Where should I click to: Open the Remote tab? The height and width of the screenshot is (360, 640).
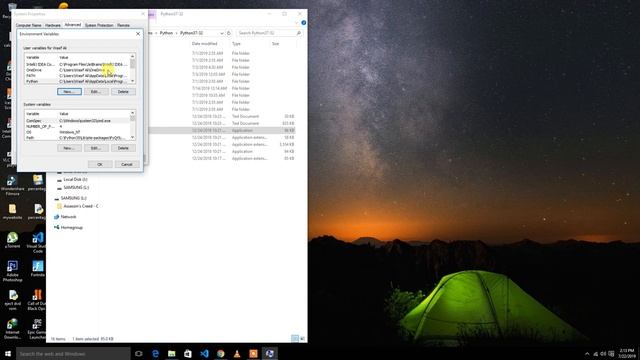[x=123, y=25]
